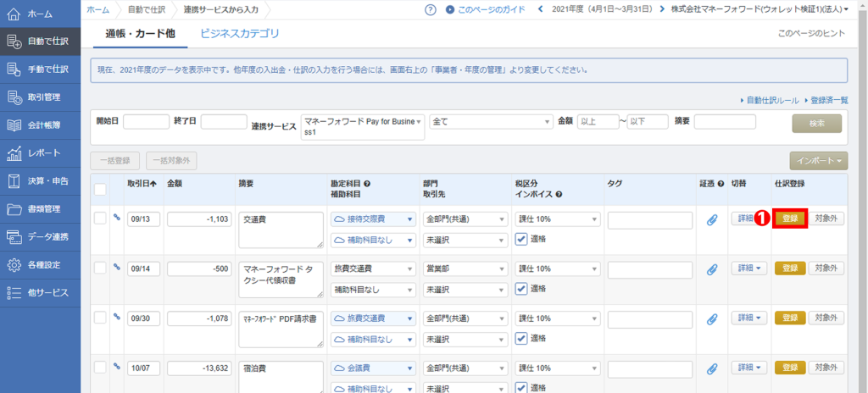Click the link icon on 09/13 row
Screen dimensions: 868x393
tap(116, 218)
